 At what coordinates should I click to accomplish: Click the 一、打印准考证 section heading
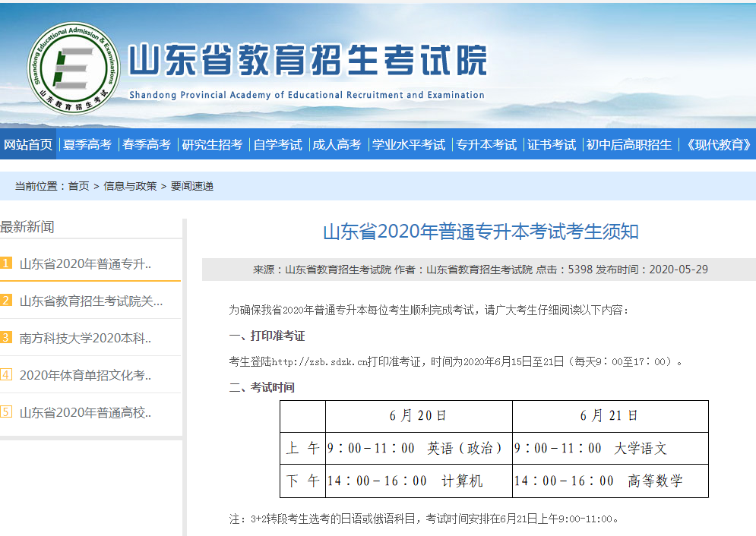267,336
